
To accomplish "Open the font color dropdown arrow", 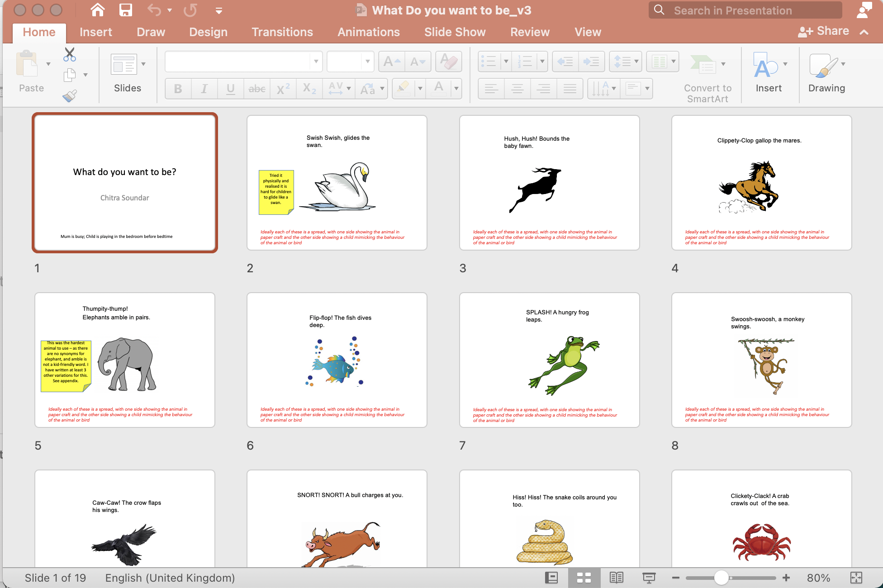I will click(x=456, y=89).
